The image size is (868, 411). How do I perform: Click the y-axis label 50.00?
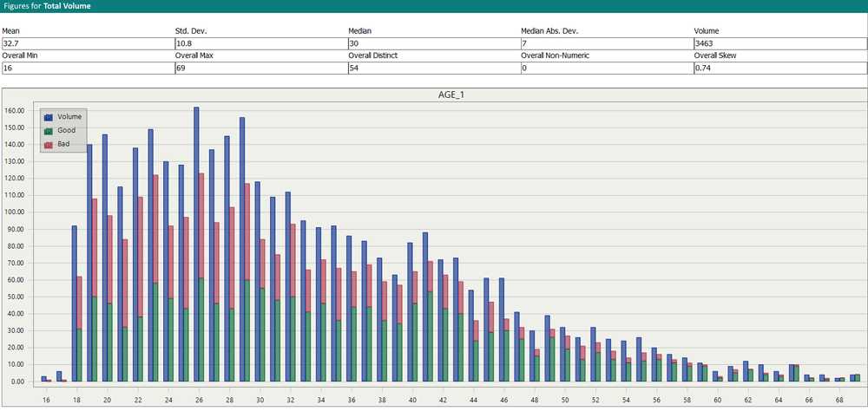coord(16,297)
